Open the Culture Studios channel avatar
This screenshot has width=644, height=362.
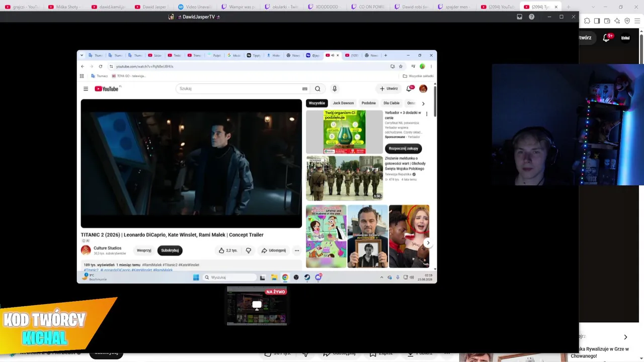(x=86, y=250)
